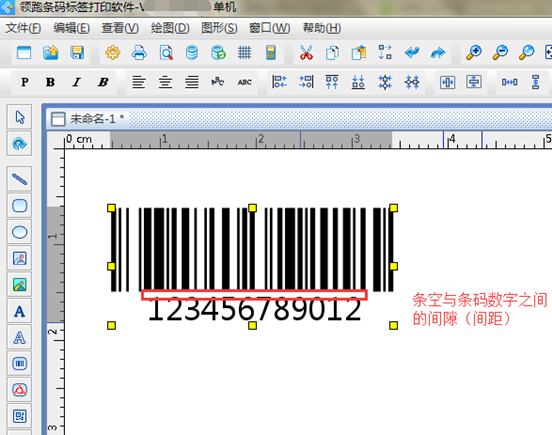The width and height of the screenshot is (552, 435).
Task: Zoom out with minus magnifier
Action: (500, 53)
